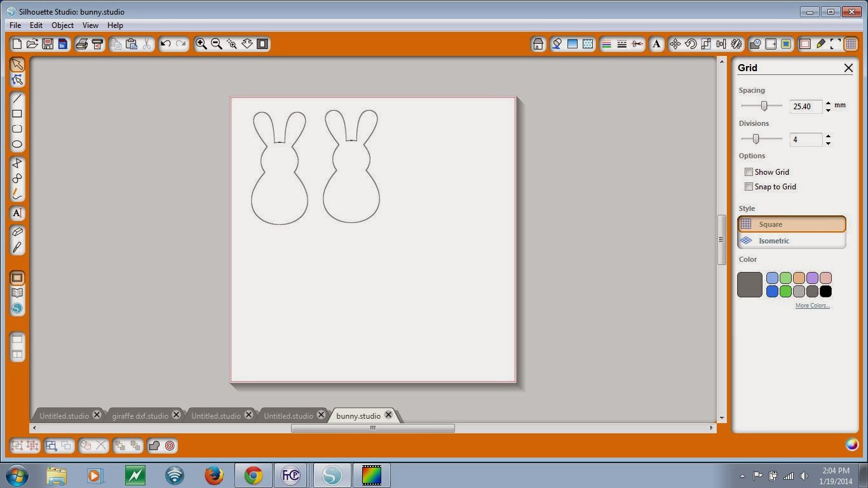This screenshot has width=868, height=488.
Task: Open the View menu
Action: (x=90, y=25)
